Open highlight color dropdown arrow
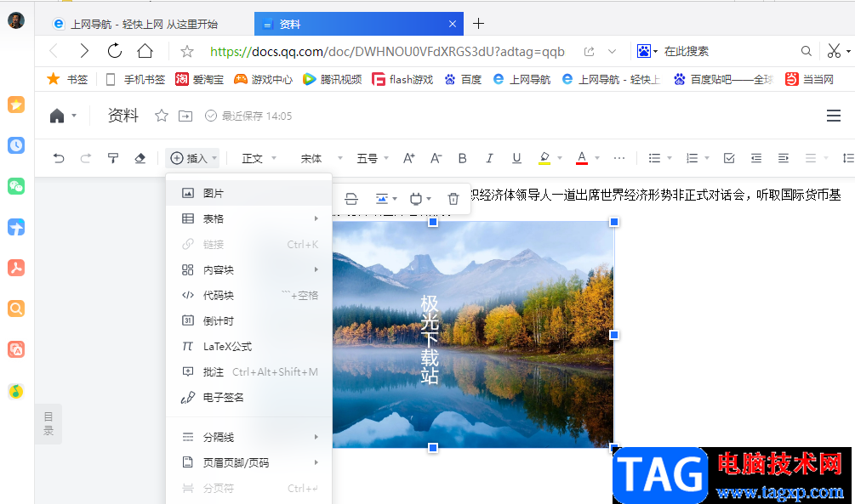The width and height of the screenshot is (855, 504). tap(560, 159)
